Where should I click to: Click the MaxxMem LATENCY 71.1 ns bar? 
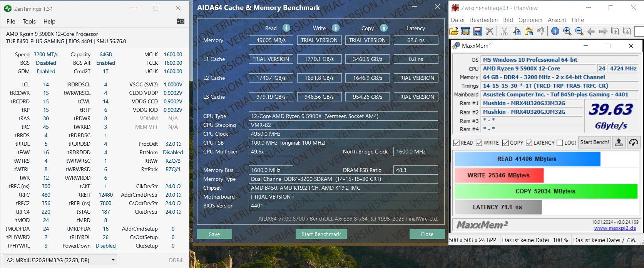pos(498,207)
